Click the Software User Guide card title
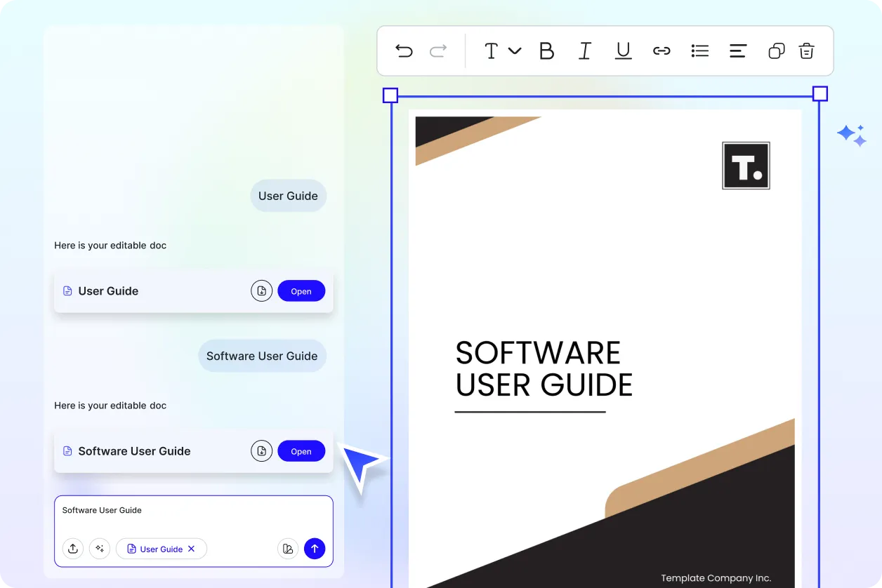 [134, 451]
